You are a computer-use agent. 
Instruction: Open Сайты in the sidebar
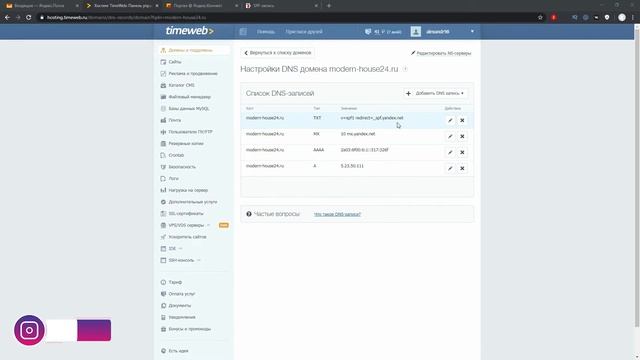tap(175, 62)
